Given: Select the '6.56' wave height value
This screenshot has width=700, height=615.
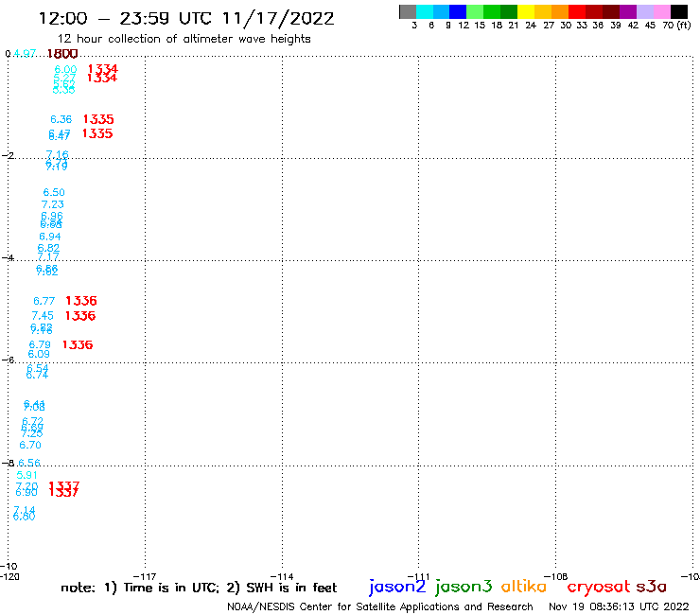Looking at the screenshot, I should pos(29,464).
